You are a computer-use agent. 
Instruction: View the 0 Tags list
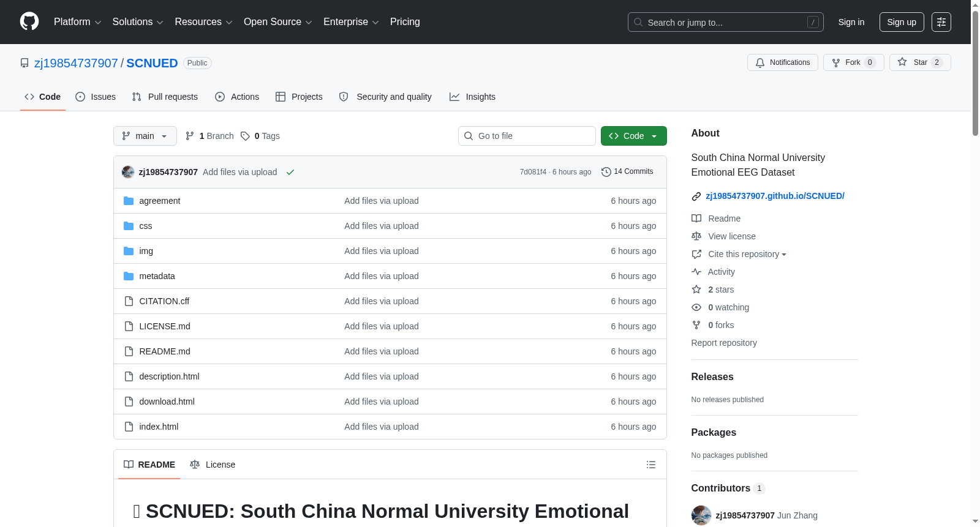click(260, 136)
